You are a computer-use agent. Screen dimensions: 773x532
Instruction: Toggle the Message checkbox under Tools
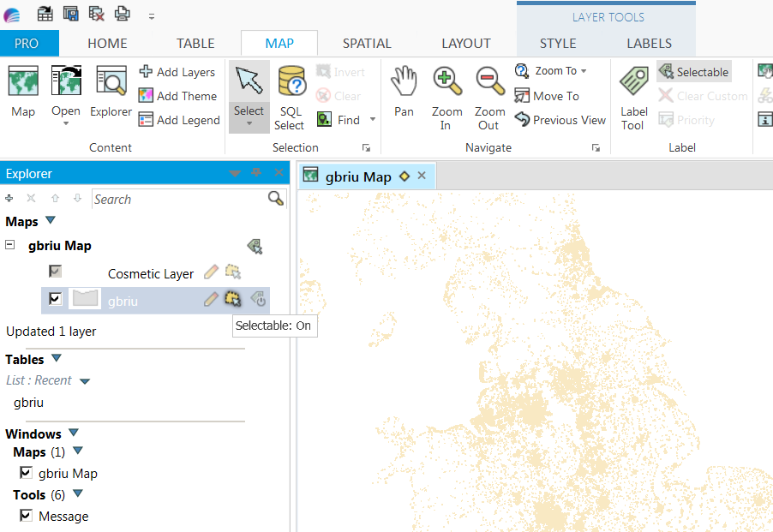pyautogui.click(x=26, y=516)
